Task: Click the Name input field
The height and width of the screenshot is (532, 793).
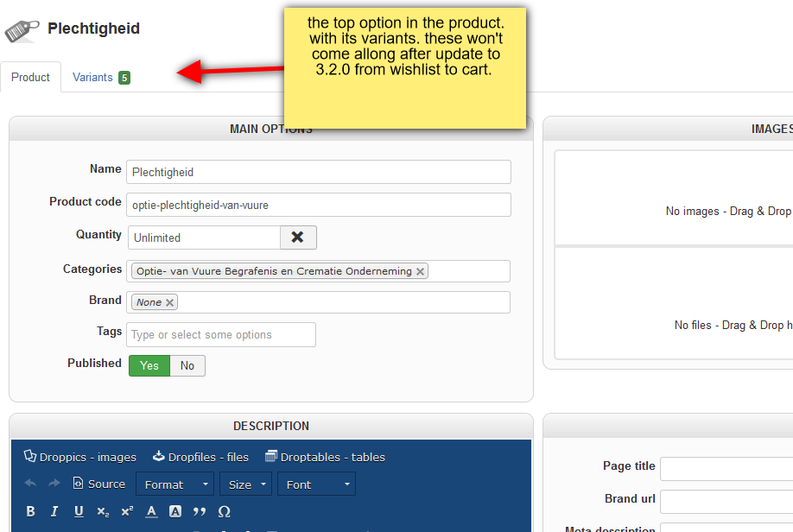Action: [319, 172]
